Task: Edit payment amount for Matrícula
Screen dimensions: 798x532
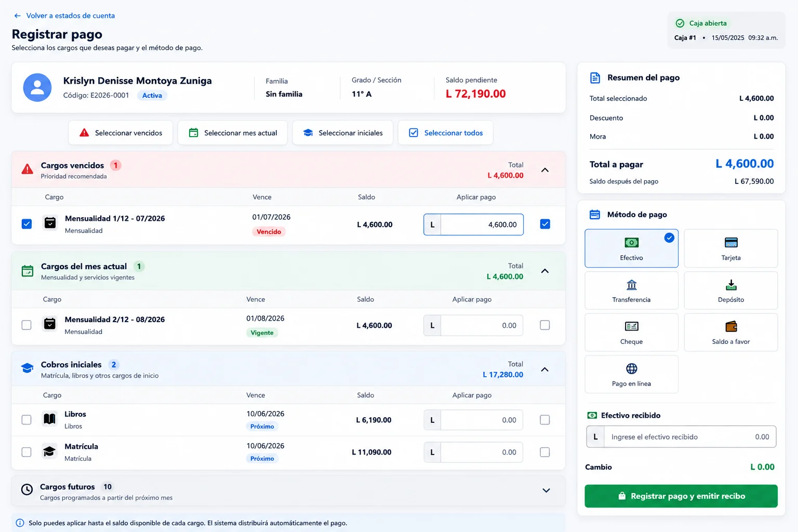Action: coord(473,452)
